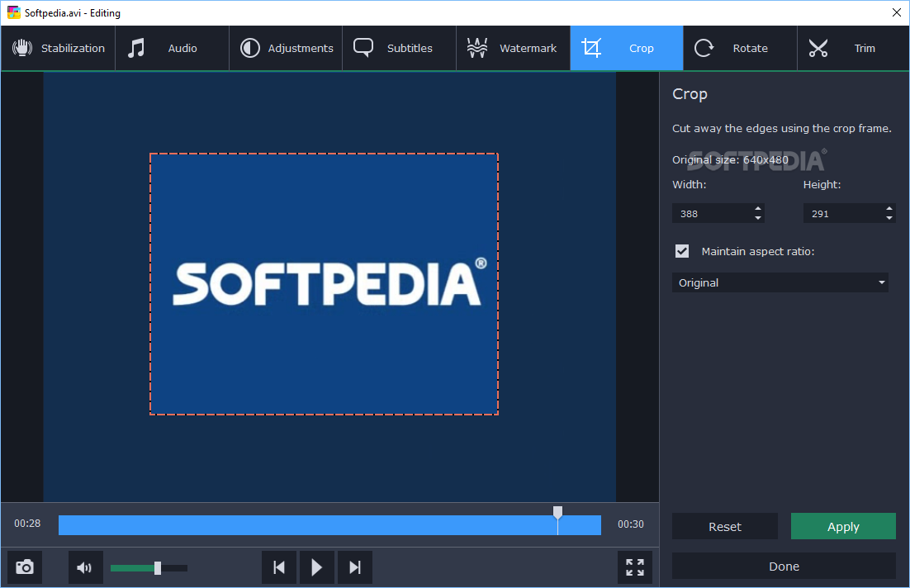Screen dimensions: 910x588
Task: Switch to the Rotate tab
Action: tap(740, 48)
